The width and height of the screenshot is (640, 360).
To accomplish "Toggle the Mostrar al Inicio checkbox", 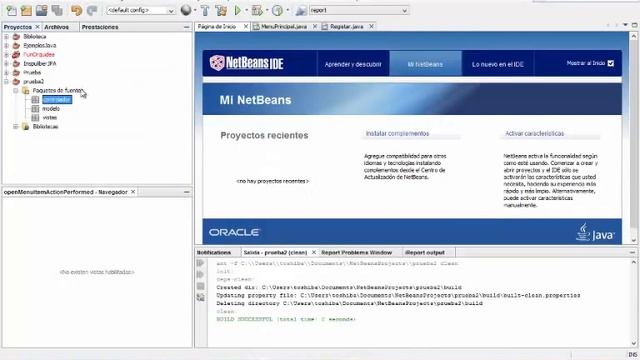I will coord(611,63).
